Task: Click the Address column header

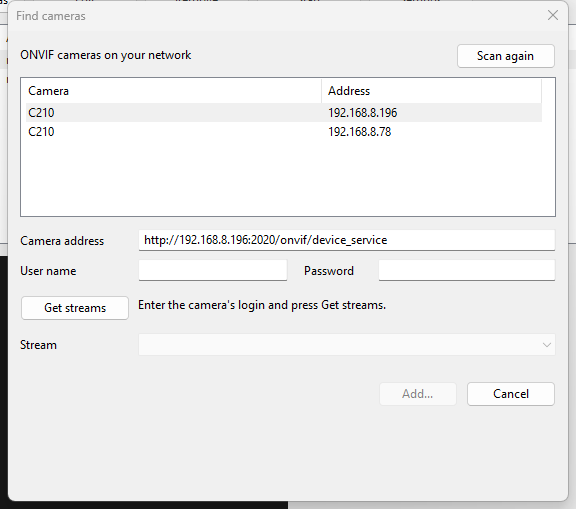Action: [x=431, y=91]
